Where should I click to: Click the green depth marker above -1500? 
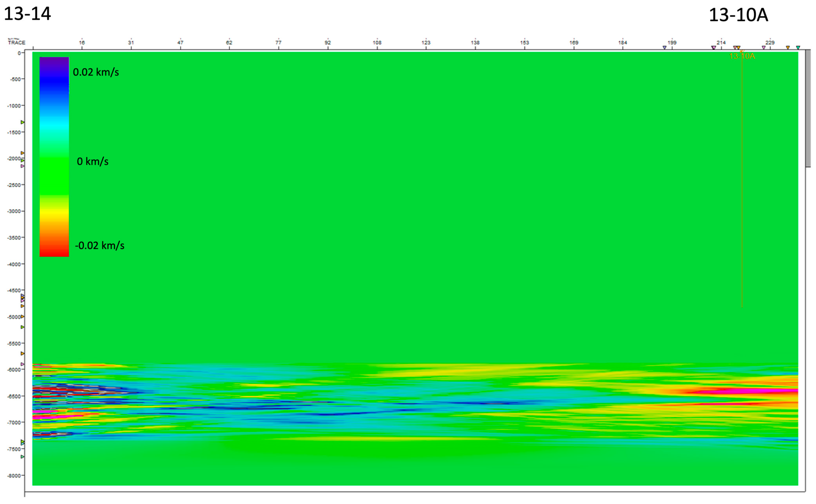click(x=23, y=122)
